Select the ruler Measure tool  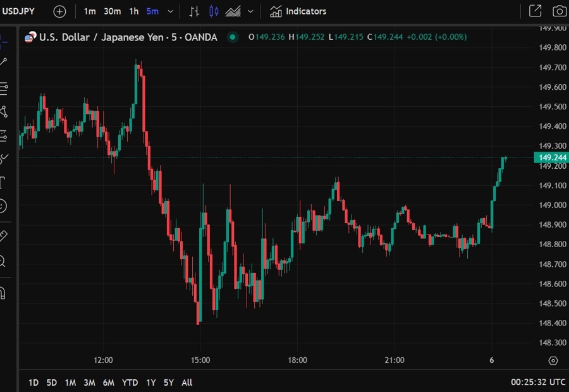[3, 236]
